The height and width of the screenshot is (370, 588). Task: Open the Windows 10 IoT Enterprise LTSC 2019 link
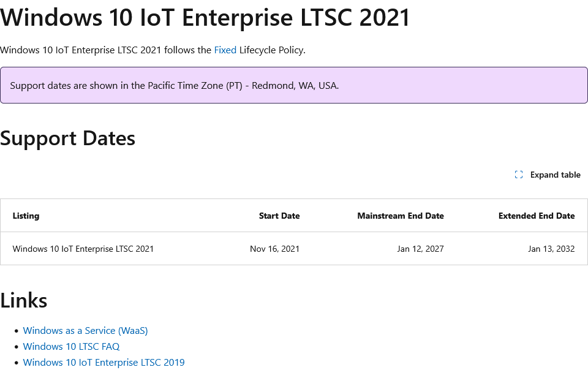[x=104, y=362]
